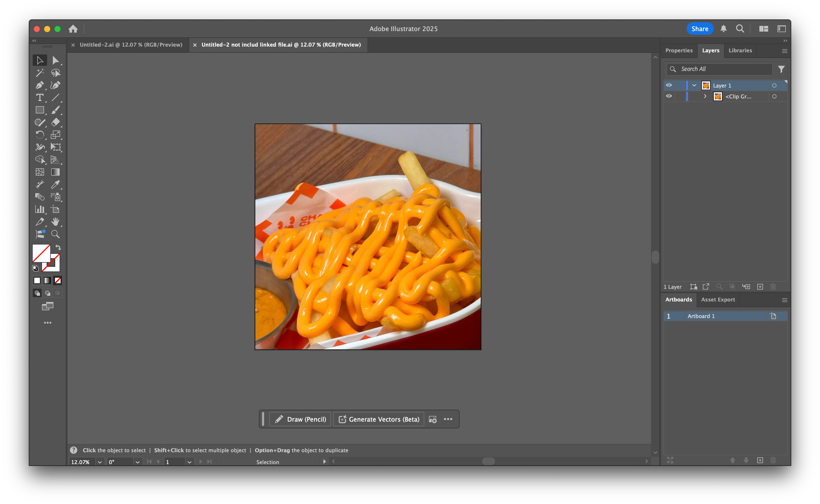This screenshot has height=504, width=820.
Task: Select the Gradient tool
Action: pos(55,172)
